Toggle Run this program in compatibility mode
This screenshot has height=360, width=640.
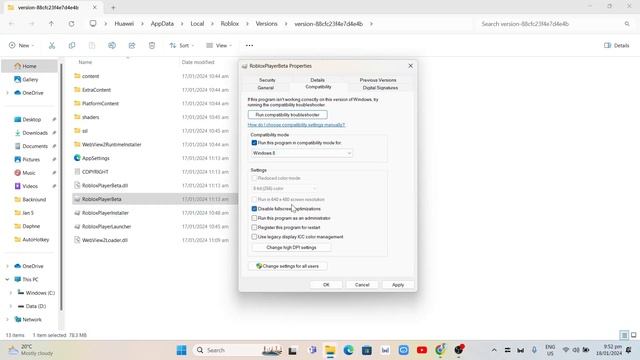[x=254, y=143]
